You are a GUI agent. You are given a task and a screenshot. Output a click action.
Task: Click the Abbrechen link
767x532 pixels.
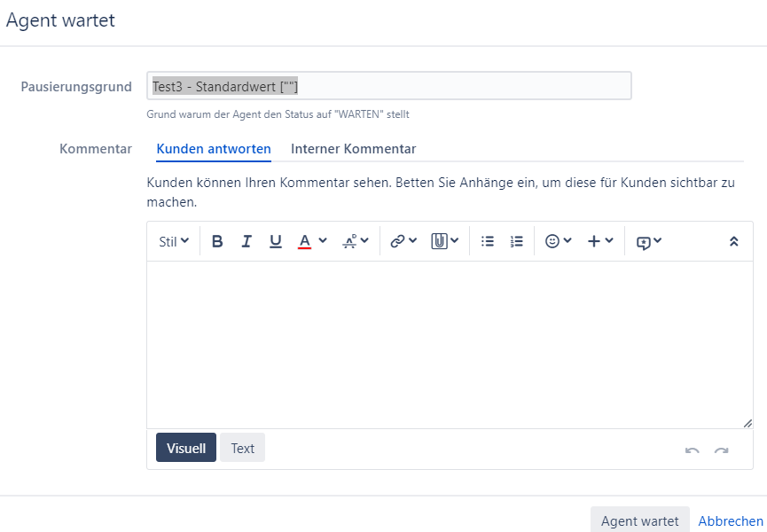[x=731, y=521]
